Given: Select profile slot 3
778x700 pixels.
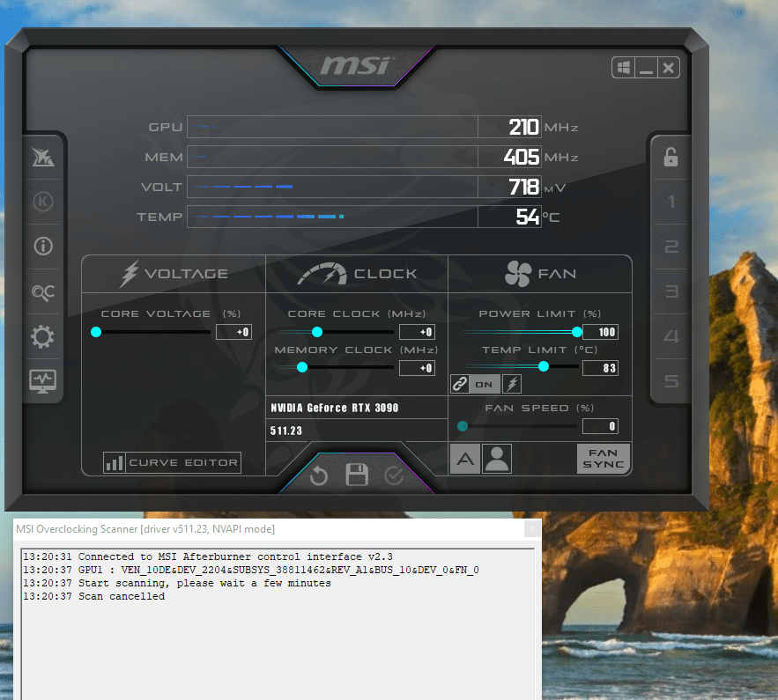Looking at the screenshot, I should 671,291.
